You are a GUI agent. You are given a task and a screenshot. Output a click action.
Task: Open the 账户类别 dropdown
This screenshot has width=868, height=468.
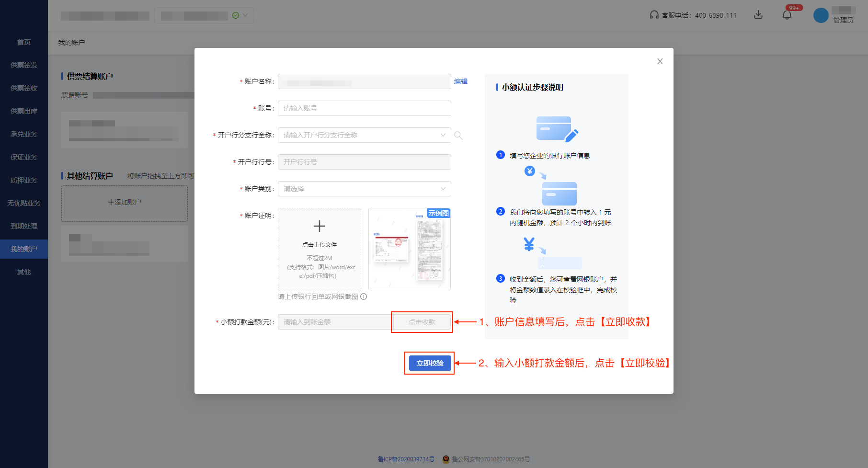click(364, 189)
